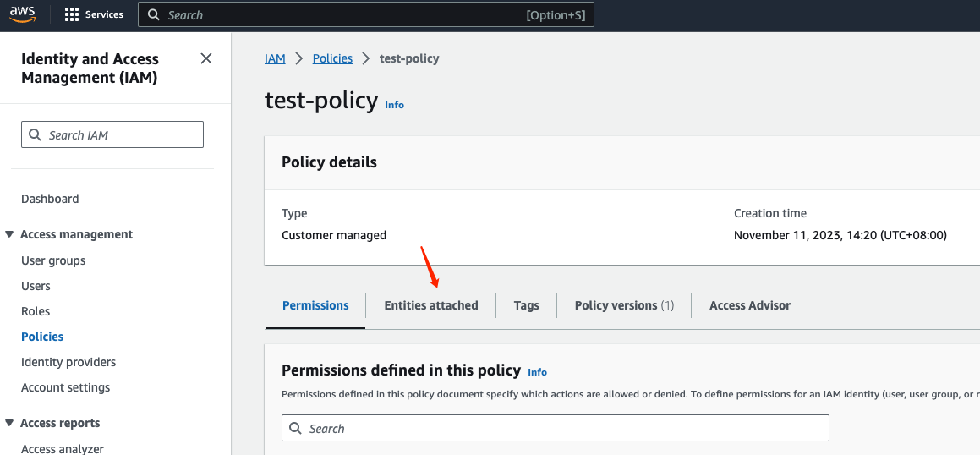Click the magnifier icon in permissions search box

pos(296,429)
